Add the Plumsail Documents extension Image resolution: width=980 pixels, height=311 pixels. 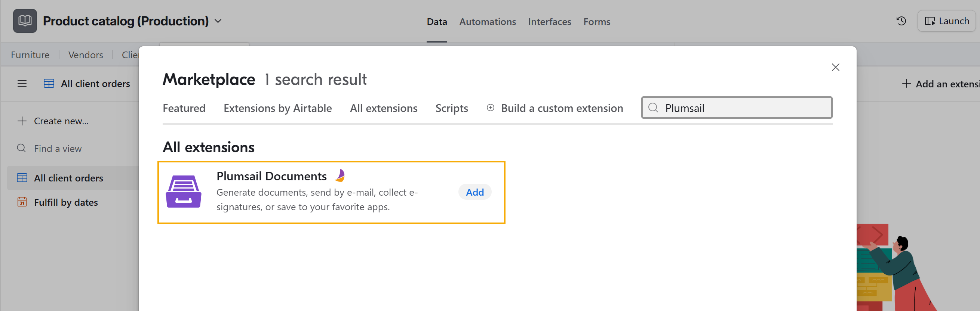pos(475,192)
